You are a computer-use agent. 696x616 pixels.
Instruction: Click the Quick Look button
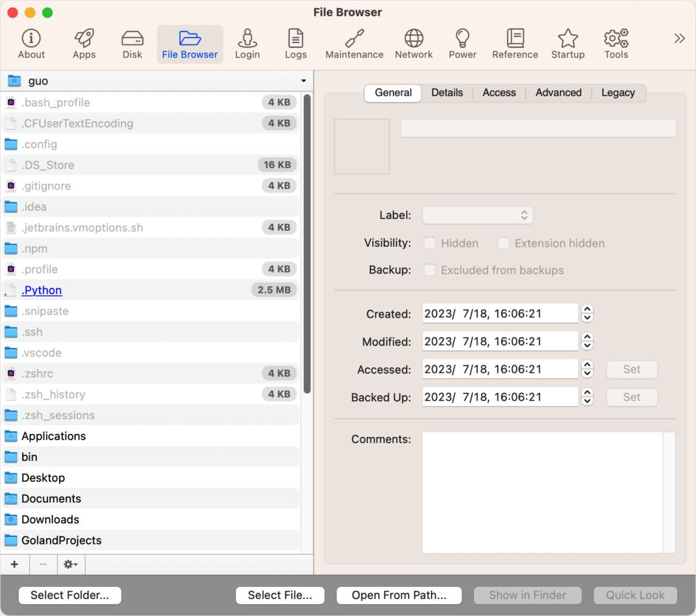[635, 595]
